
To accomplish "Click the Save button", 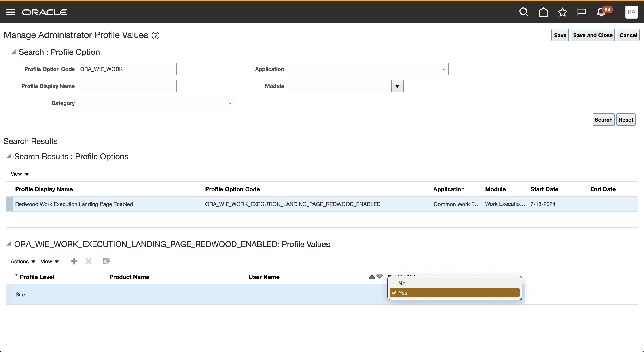I will [560, 35].
